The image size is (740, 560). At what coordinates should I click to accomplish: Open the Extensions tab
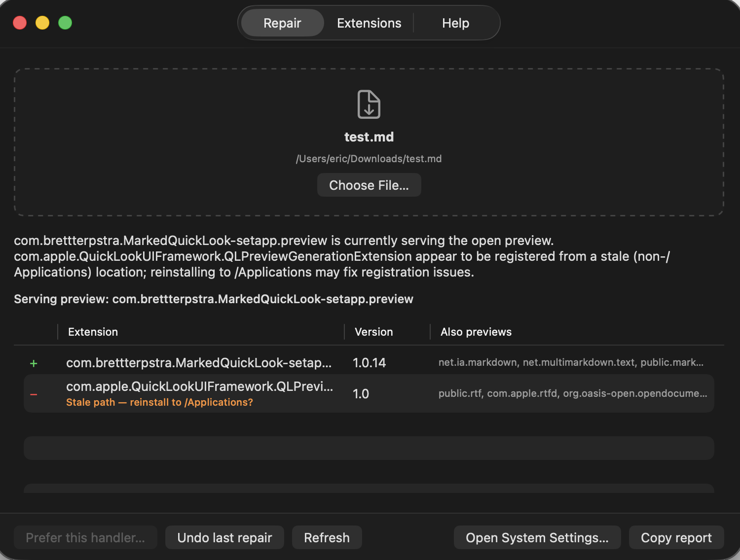coord(369,23)
